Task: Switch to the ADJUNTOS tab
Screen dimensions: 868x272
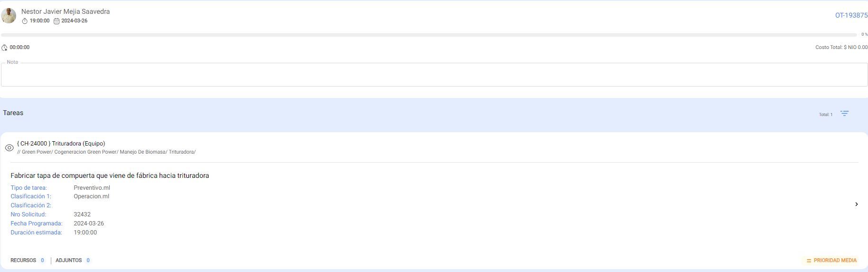Action: click(x=69, y=261)
